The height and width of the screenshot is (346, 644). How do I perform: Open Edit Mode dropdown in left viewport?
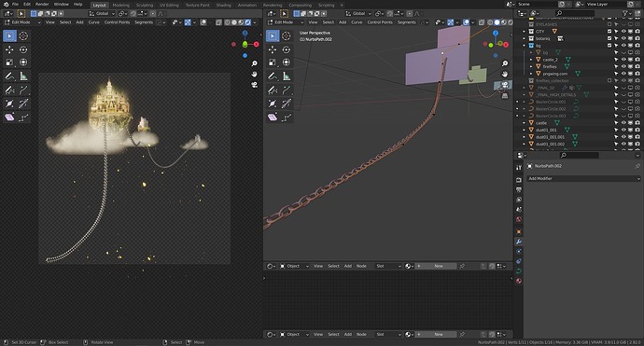(x=22, y=22)
